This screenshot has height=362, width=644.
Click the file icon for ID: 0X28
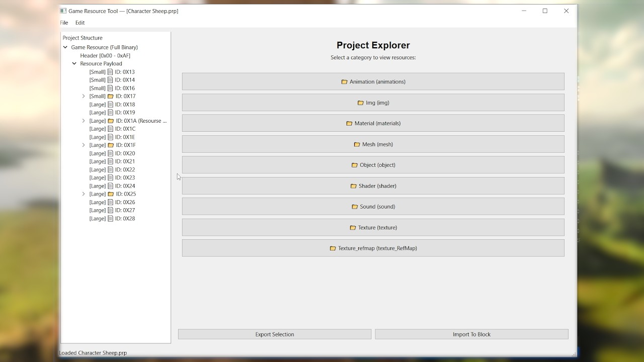pyautogui.click(x=111, y=219)
